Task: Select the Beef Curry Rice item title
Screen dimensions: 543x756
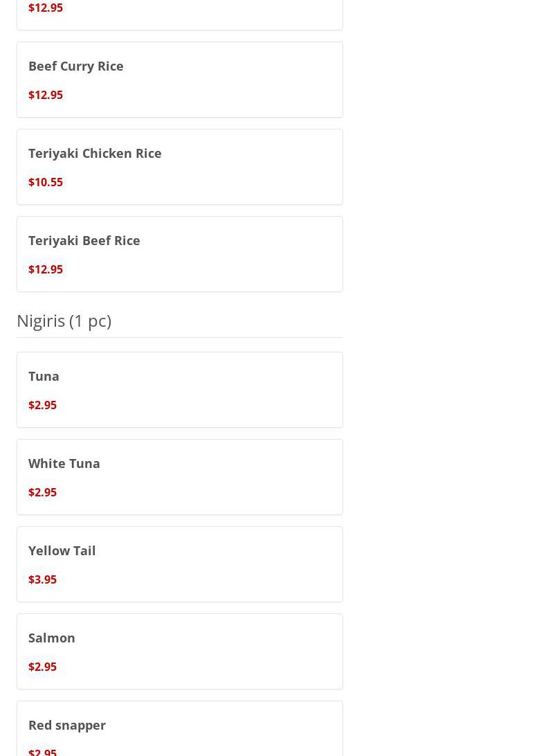Action: 76,66
